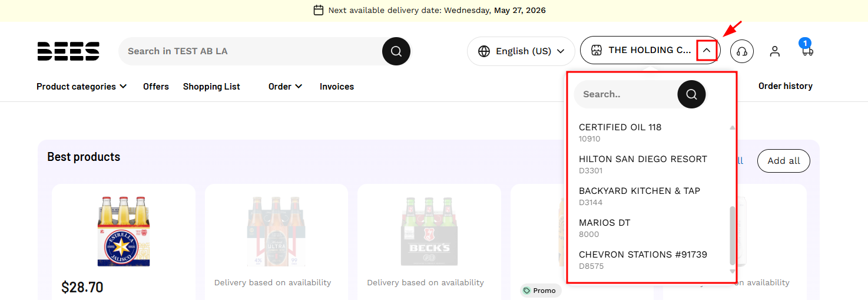Go to the Offers page

pyautogui.click(x=156, y=87)
